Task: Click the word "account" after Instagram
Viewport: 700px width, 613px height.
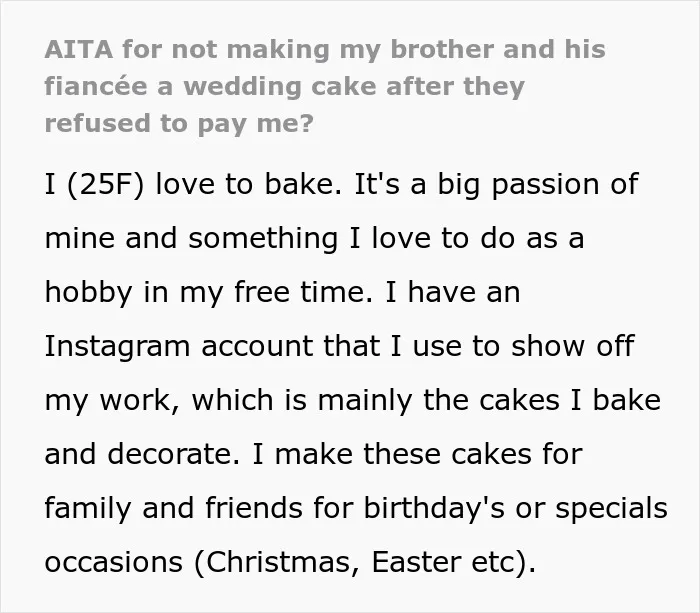Action: (257, 346)
